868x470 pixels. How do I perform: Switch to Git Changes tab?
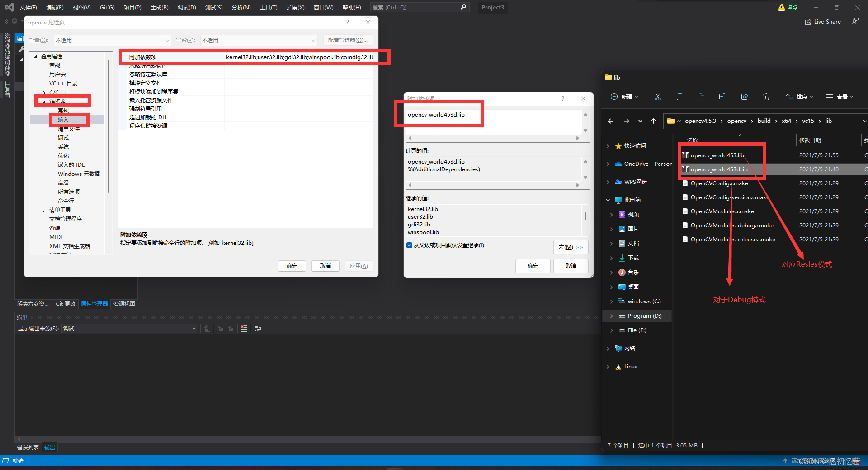tap(66, 304)
